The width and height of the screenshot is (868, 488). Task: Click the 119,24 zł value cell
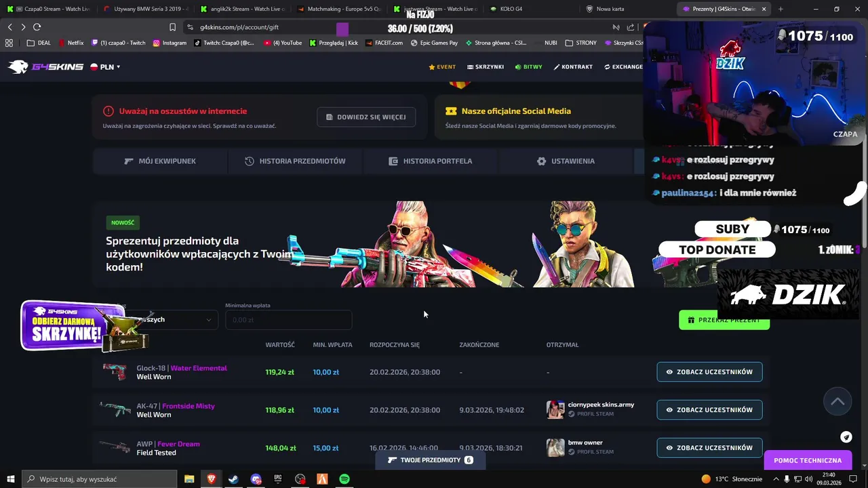pyautogui.click(x=279, y=372)
